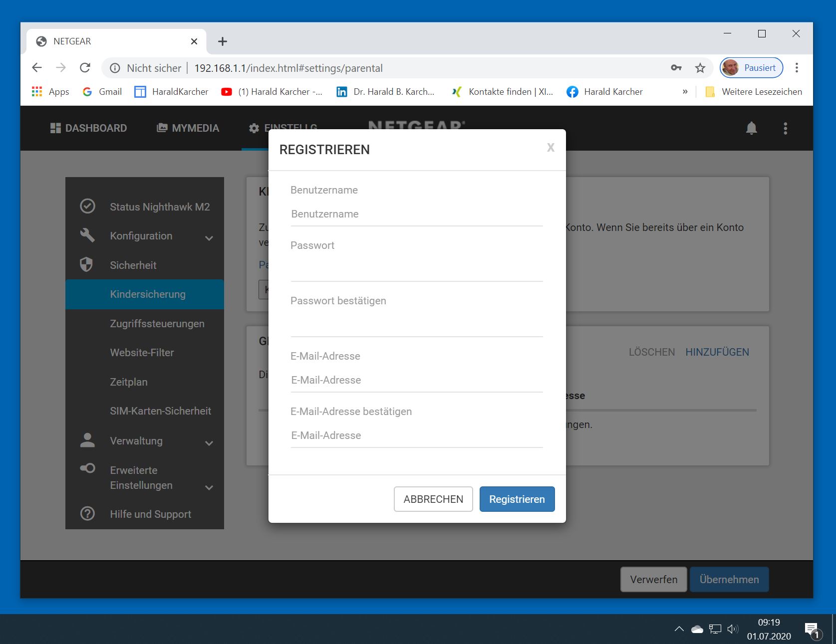Click the Windows action center notification icon
Image resolution: width=836 pixels, height=644 pixels.
coord(812,630)
